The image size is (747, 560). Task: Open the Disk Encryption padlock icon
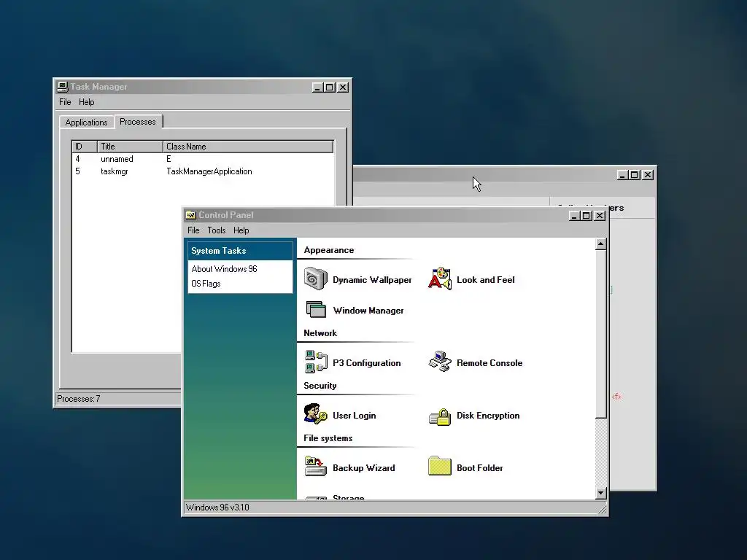(440, 416)
